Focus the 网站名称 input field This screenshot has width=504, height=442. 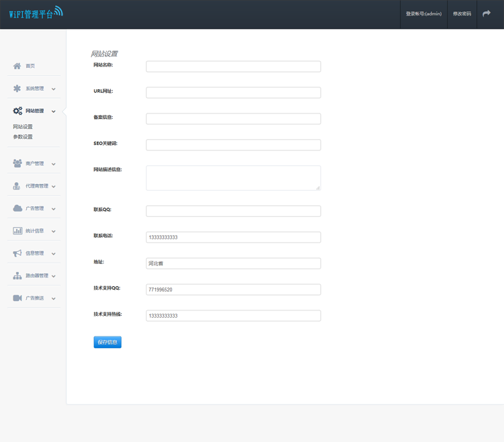(233, 67)
